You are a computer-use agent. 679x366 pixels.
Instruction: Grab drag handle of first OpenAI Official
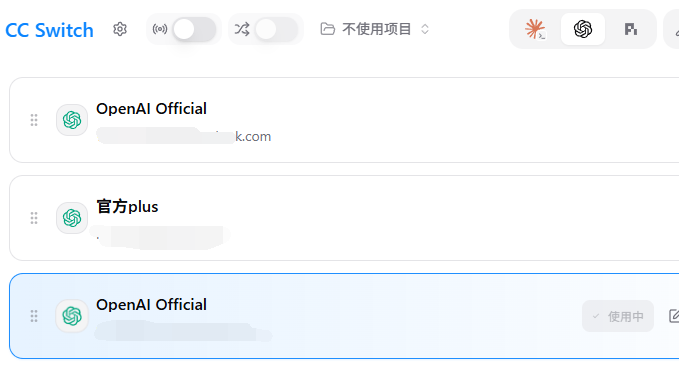tap(34, 120)
